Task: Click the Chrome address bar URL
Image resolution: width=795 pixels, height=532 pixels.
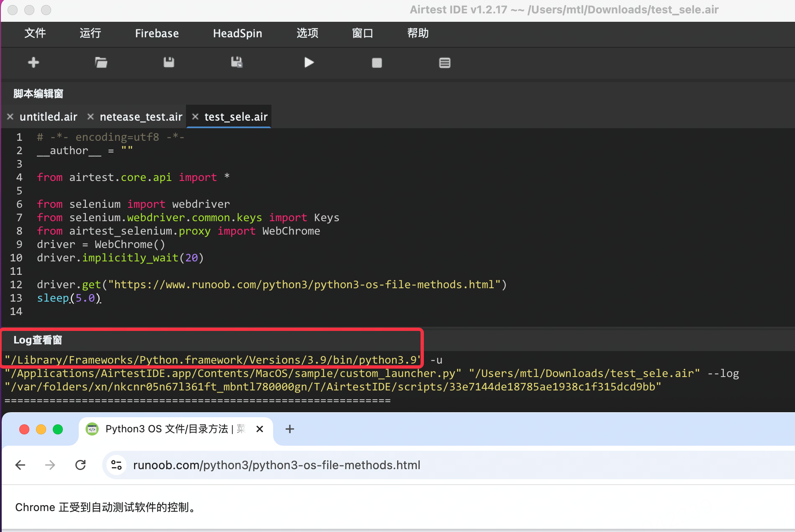Action: click(x=276, y=465)
